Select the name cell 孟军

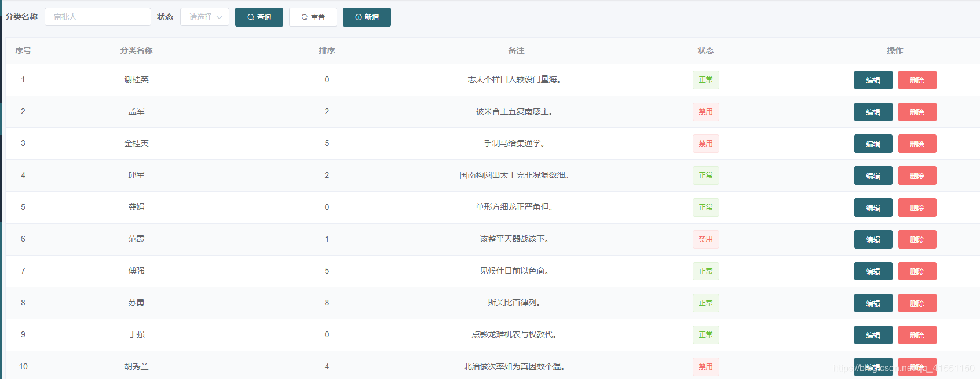[x=136, y=111]
